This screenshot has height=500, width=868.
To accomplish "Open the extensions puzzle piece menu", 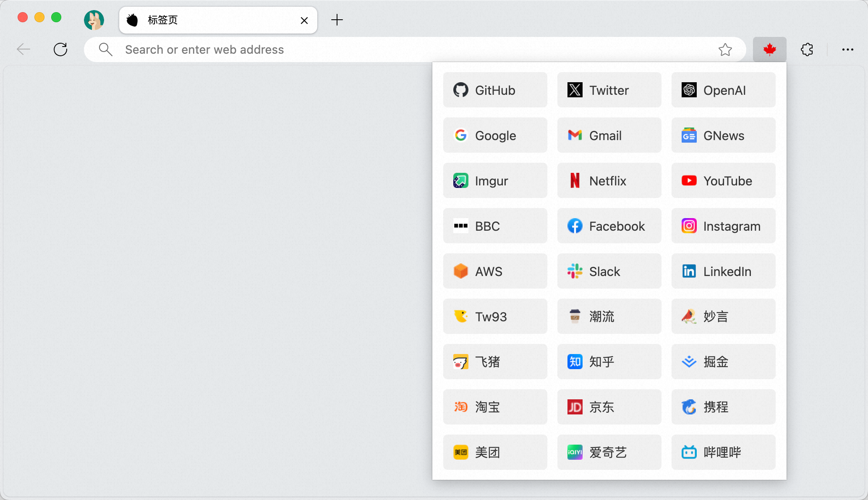I will tap(807, 49).
